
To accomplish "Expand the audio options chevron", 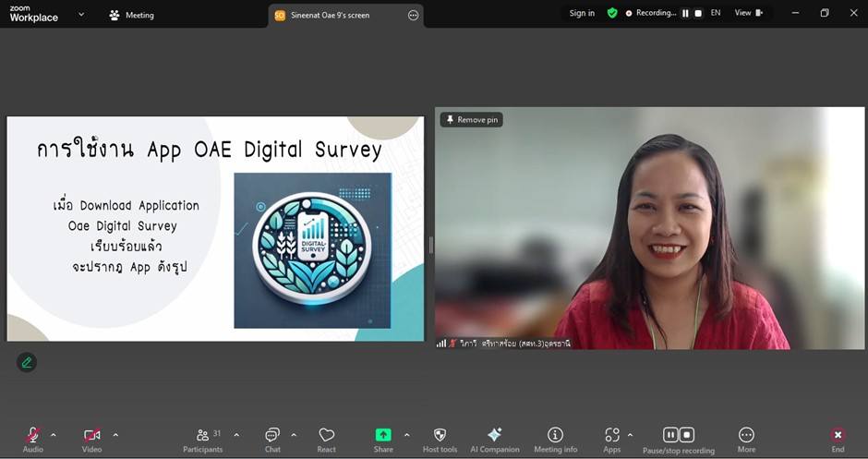I will click(x=54, y=435).
